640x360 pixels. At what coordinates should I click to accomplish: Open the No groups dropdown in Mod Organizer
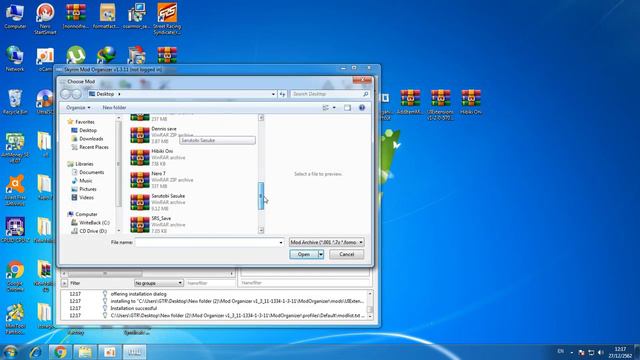tap(158, 283)
